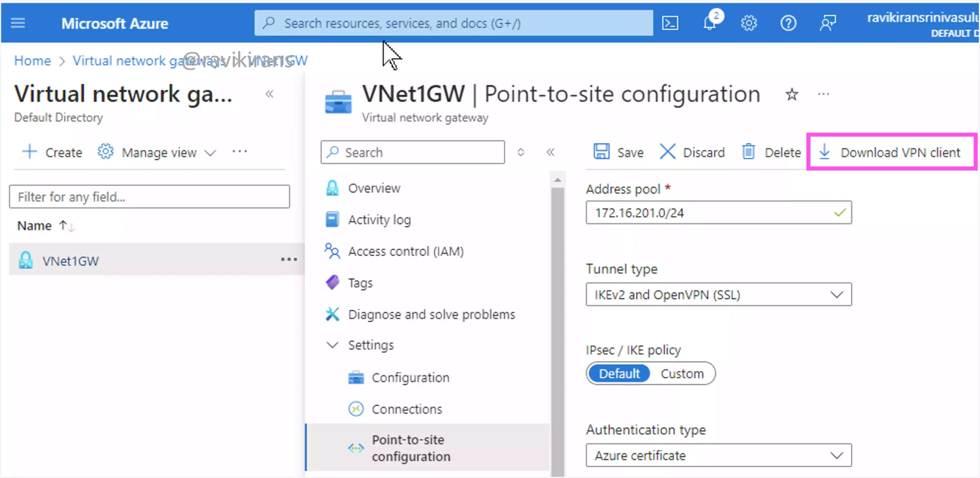Image resolution: width=980 pixels, height=478 pixels.
Task: Open portal settings gear
Action: point(749,23)
